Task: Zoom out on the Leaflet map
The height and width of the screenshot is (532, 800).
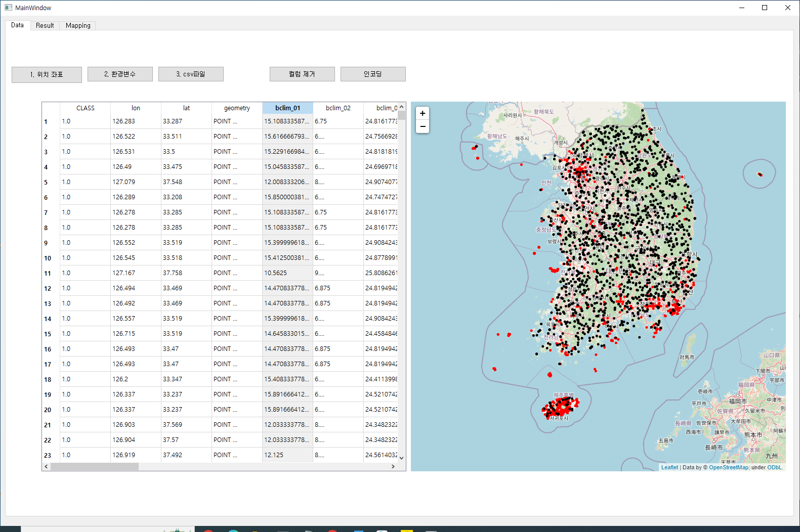Action: 423,126
